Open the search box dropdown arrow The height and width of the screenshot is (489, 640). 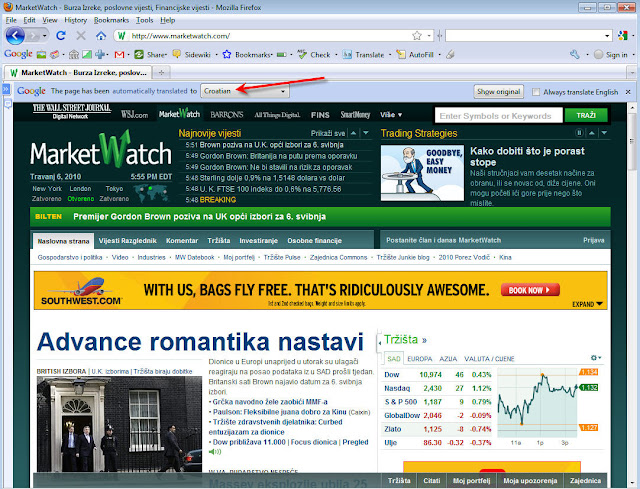coord(607,36)
